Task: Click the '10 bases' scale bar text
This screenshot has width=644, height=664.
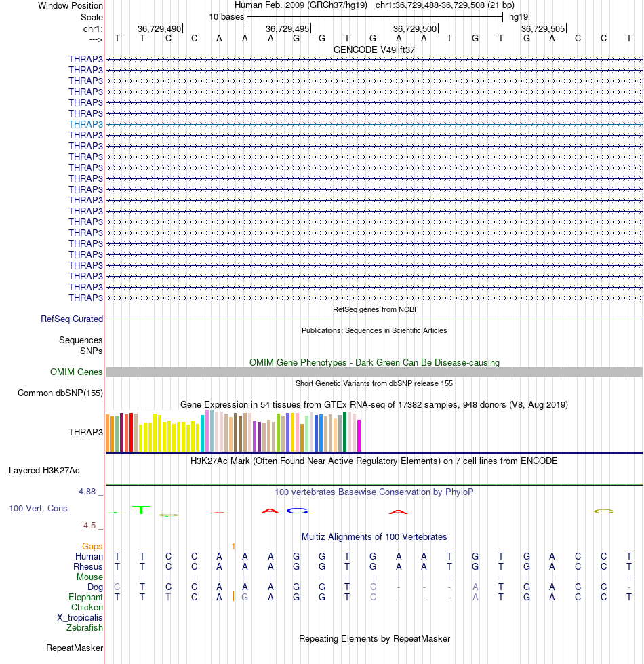Action: [226, 16]
